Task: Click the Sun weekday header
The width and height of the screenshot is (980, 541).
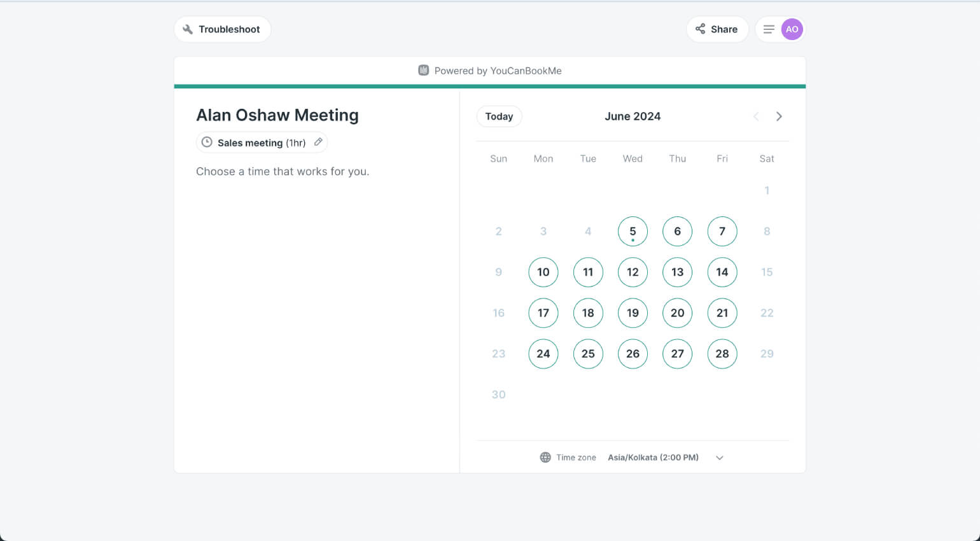Action: tap(499, 158)
